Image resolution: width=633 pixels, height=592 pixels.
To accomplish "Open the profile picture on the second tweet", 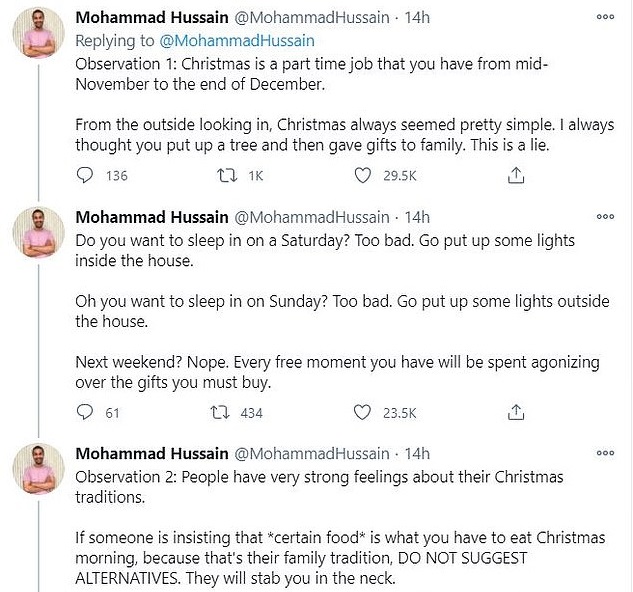I will click(39, 238).
